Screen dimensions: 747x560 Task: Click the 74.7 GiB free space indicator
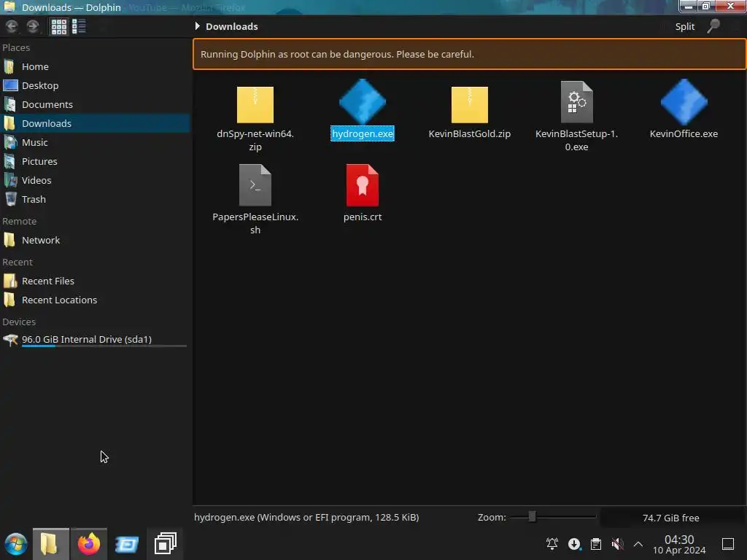pyautogui.click(x=671, y=518)
